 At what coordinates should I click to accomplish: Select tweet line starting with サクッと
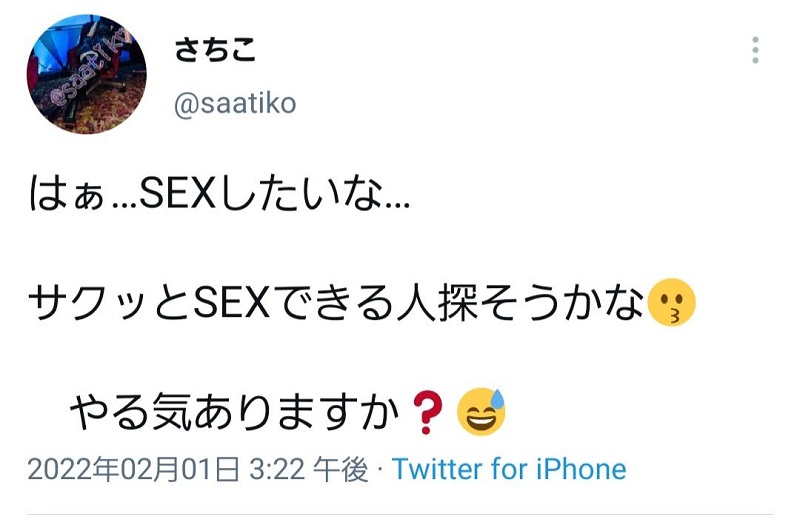pyautogui.click(x=362, y=303)
